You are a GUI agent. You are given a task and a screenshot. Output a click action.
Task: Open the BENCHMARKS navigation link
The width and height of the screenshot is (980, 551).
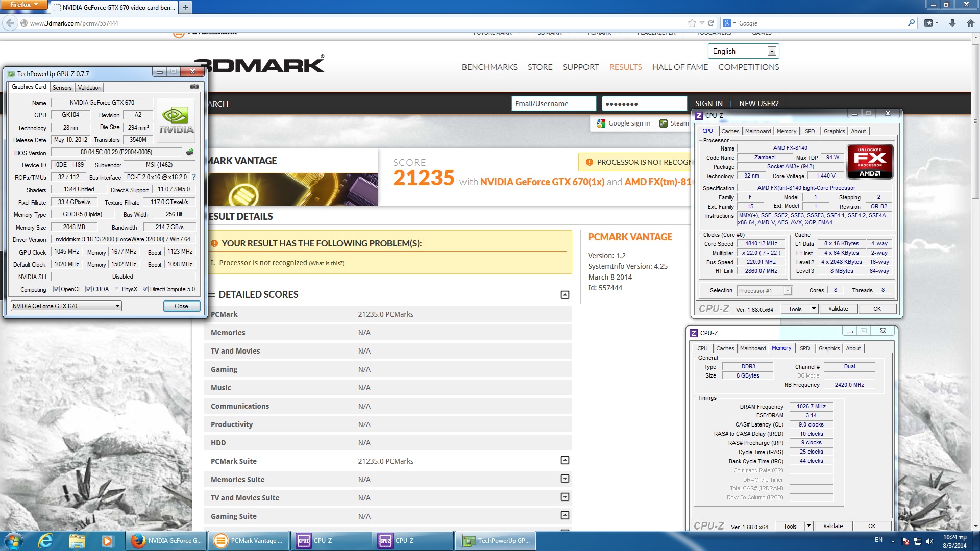click(489, 67)
